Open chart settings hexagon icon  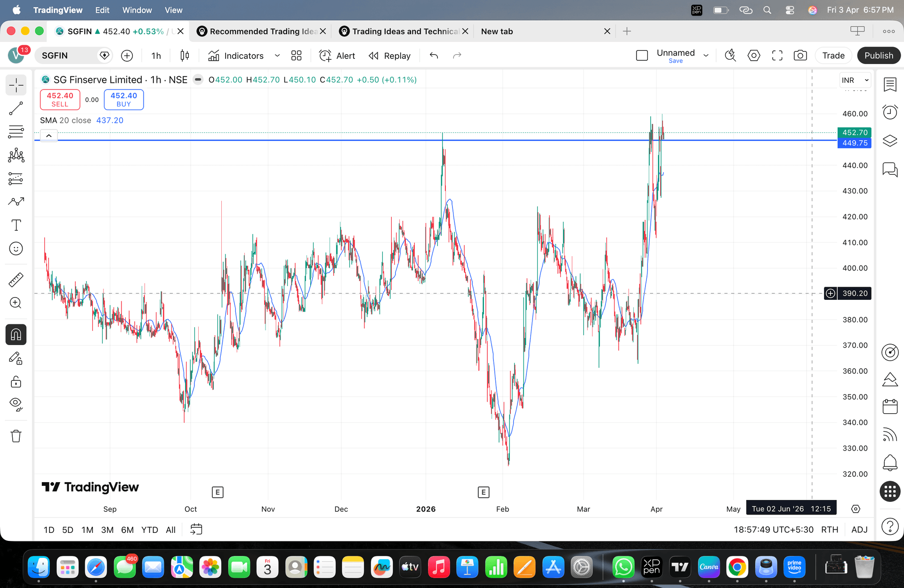pos(754,56)
